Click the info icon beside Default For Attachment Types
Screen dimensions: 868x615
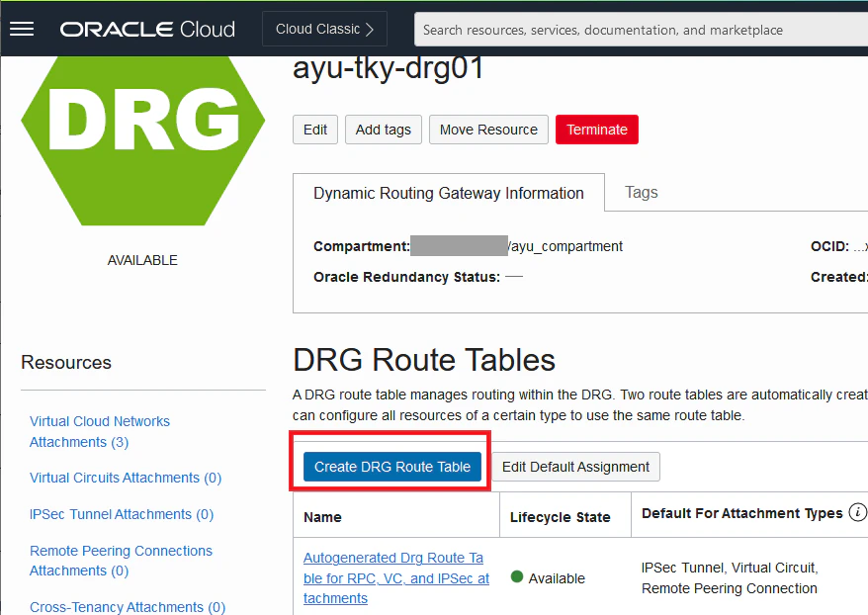pos(857,512)
